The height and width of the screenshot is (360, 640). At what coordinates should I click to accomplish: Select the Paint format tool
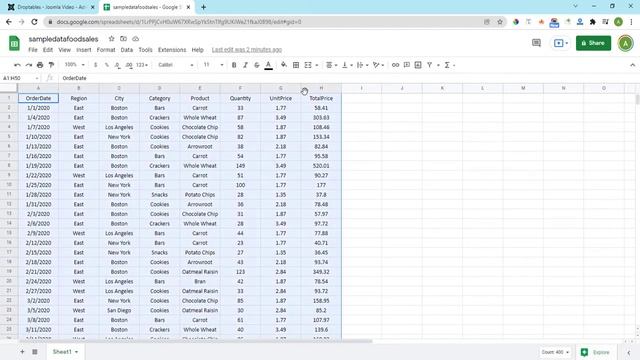(51, 65)
